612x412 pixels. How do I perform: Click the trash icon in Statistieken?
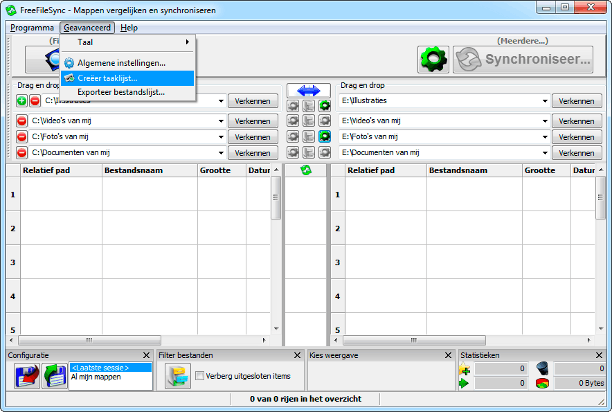click(x=543, y=368)
